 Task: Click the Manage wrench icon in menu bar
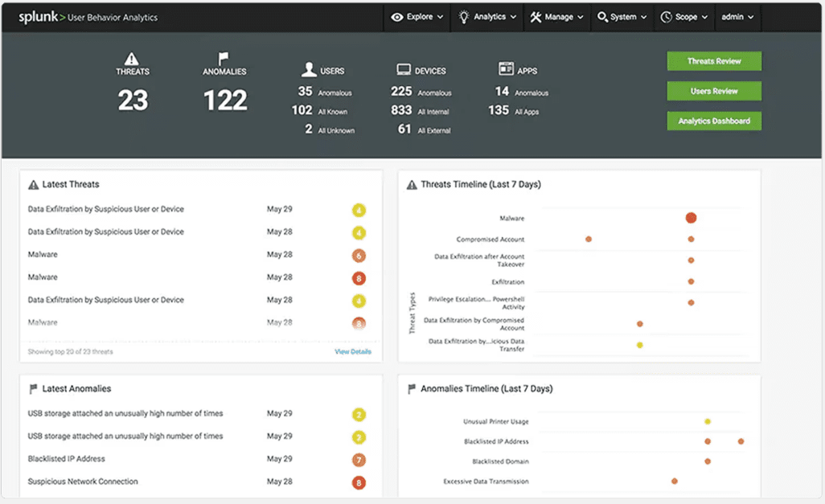click(535, 16)
